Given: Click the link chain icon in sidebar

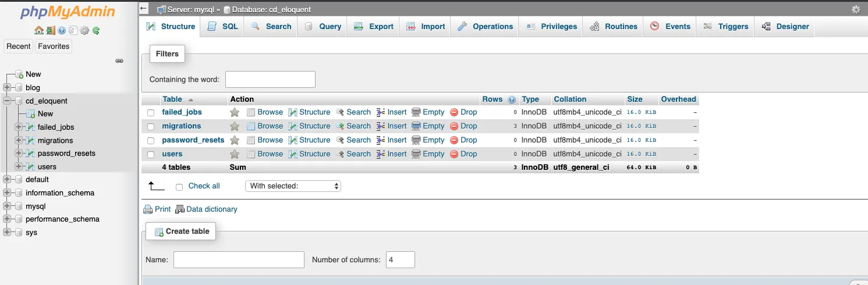Looking at the screenshot, I should pyautogui.click(x=119, y=60).
